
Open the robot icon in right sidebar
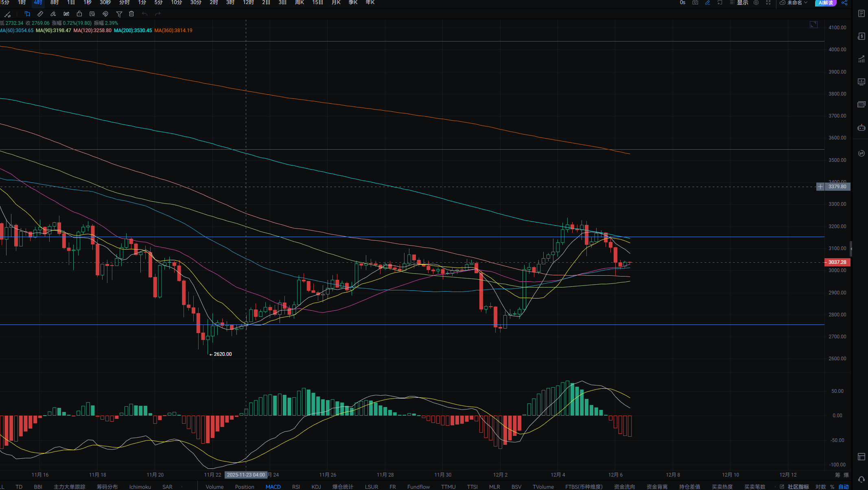(861, 128)
